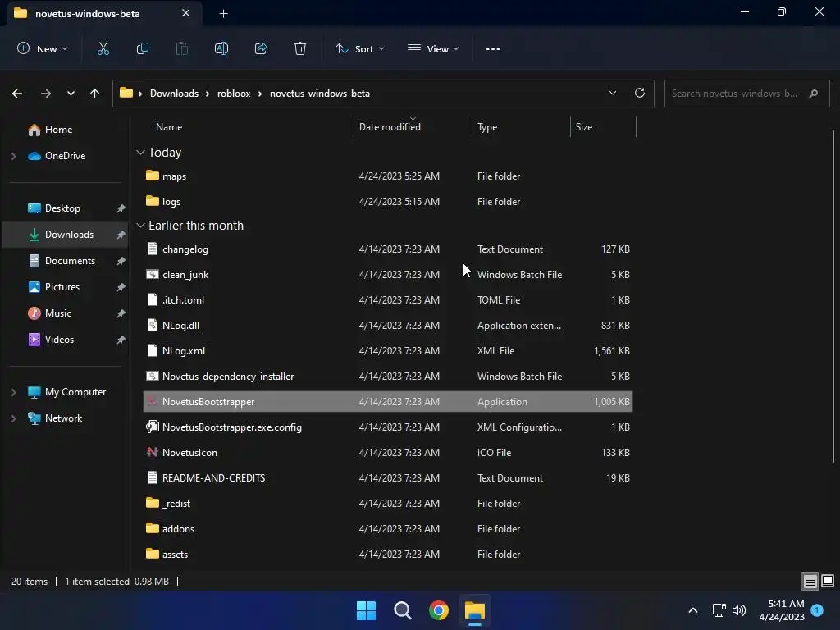Image resolution: width=840 pixels, height=630 pixels.
Task: Open Windows Start menu
Action: [x=367, y=610]
